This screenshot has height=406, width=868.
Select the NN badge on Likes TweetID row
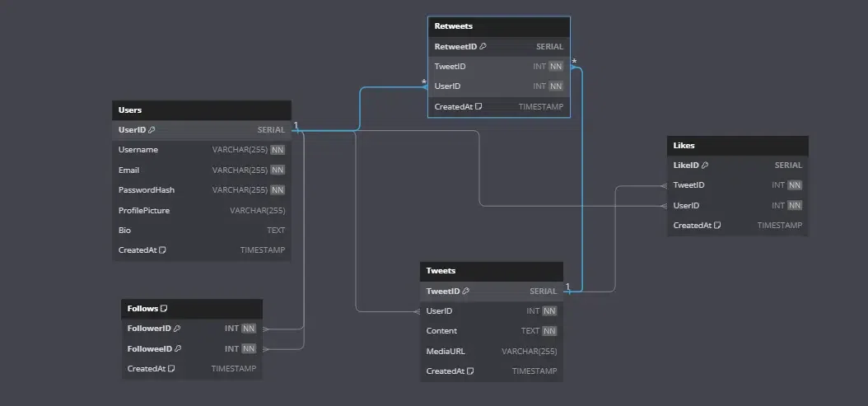(795, 185)
